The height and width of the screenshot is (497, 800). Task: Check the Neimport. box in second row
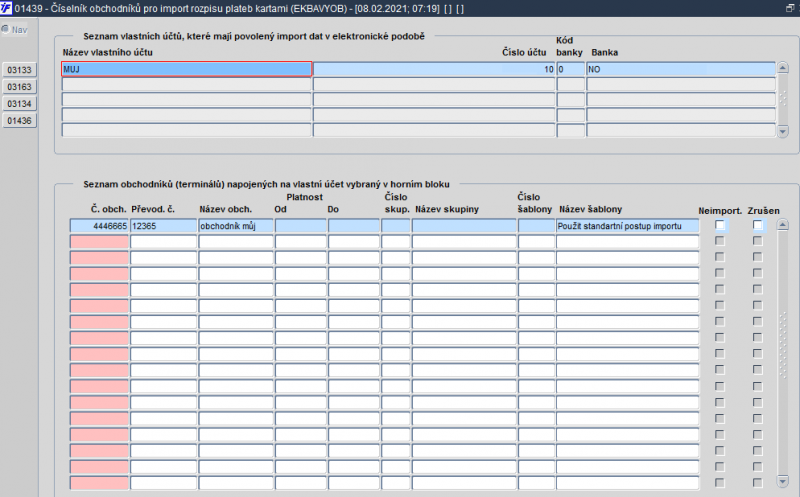coord(719,241)
